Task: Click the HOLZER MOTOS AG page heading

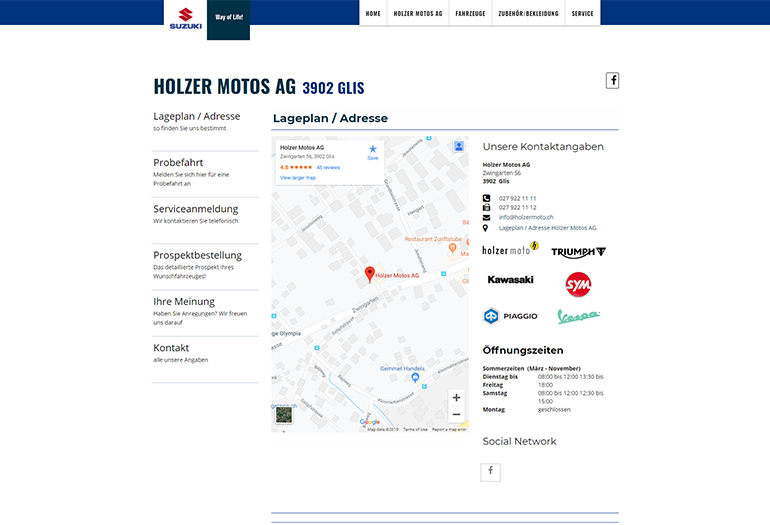Action: (x=225, y=86)
